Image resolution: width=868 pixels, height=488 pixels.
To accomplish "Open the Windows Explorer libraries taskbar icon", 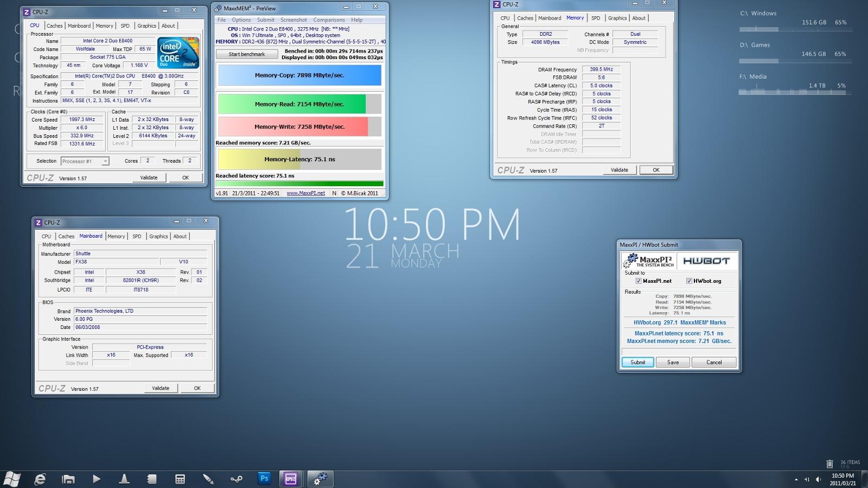I will pos(68,479).
